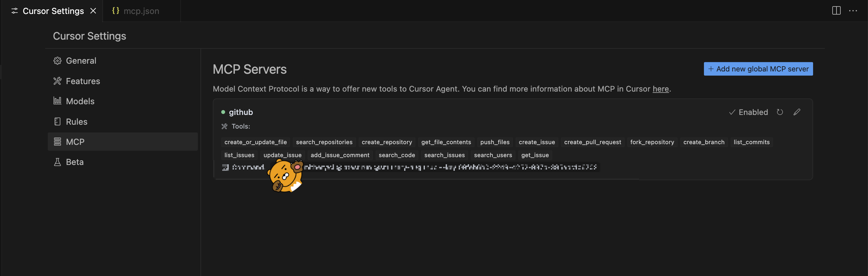Click the push_files tool tag
This screenshot has height=276, width=868.
pyautogui.click(x=495, y=142)
